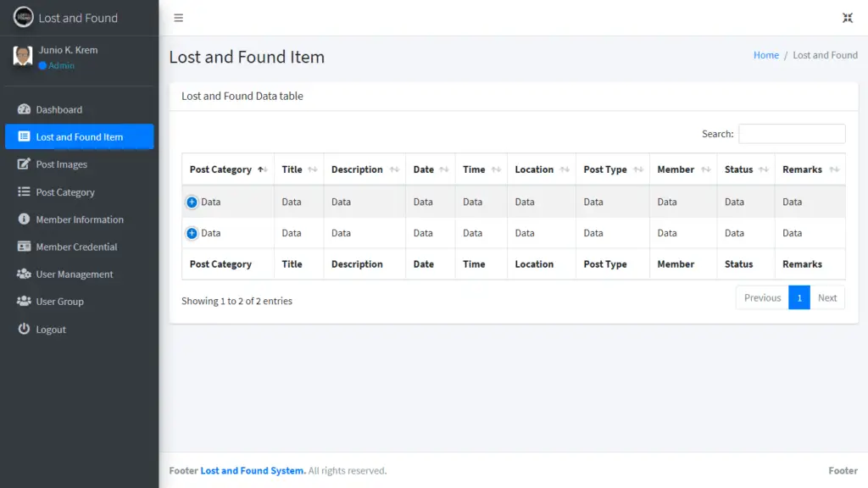Viewport: 868px width, 488px height.
Task: Click the Remarks Data cell in first row
Action: pyautogui.click(x=793, y=202)
